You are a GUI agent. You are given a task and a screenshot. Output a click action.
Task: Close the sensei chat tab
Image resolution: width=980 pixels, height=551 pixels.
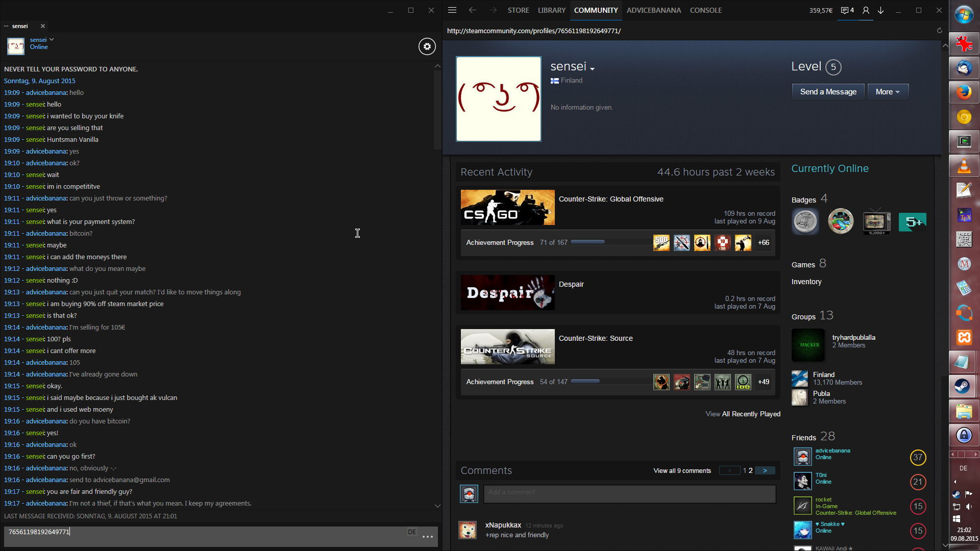click(43, 26)
